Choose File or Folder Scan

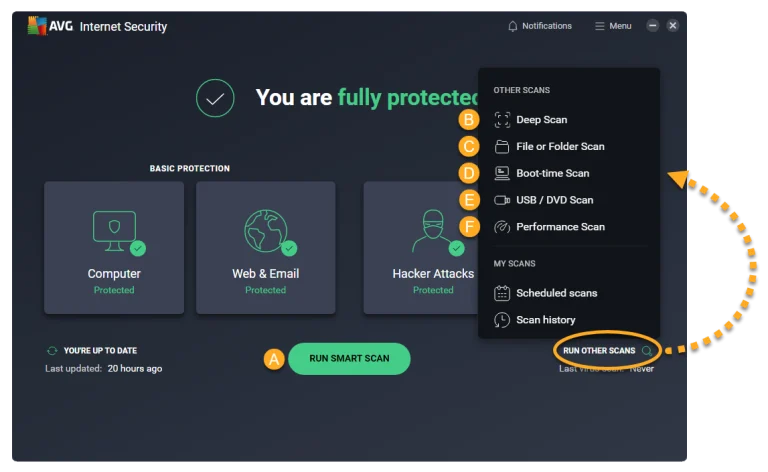(x=560, y=146)
